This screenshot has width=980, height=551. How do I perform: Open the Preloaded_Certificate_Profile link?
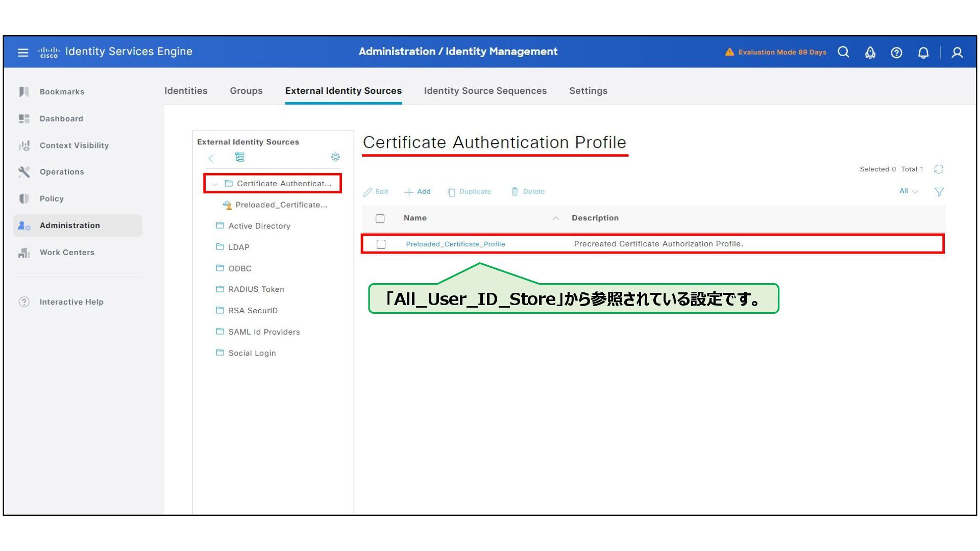(x=455, y=244)
